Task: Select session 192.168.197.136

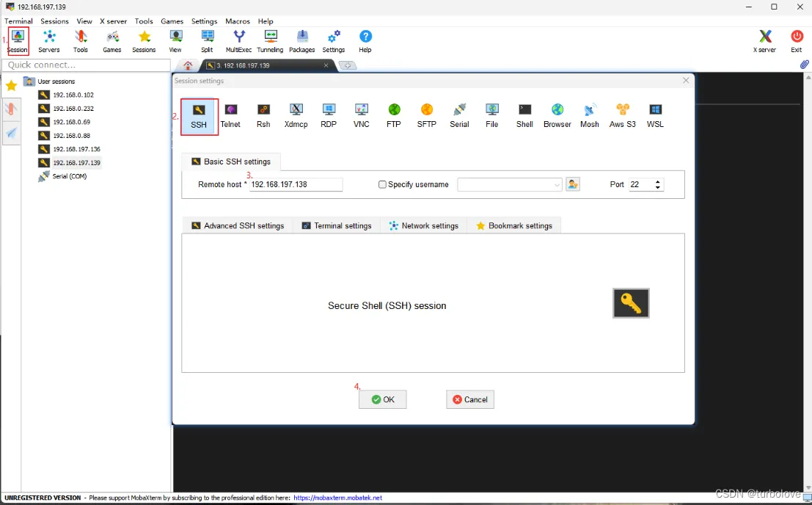Action: click(70, 149)
